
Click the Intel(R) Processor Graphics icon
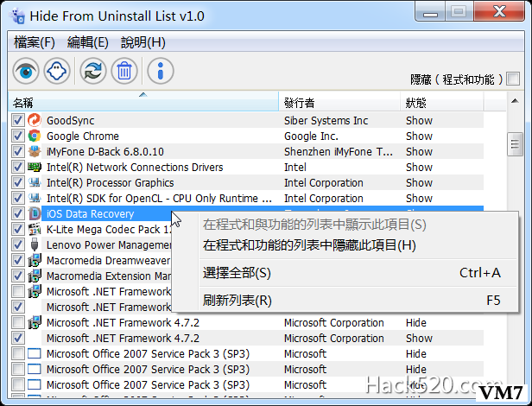point(35,182)
